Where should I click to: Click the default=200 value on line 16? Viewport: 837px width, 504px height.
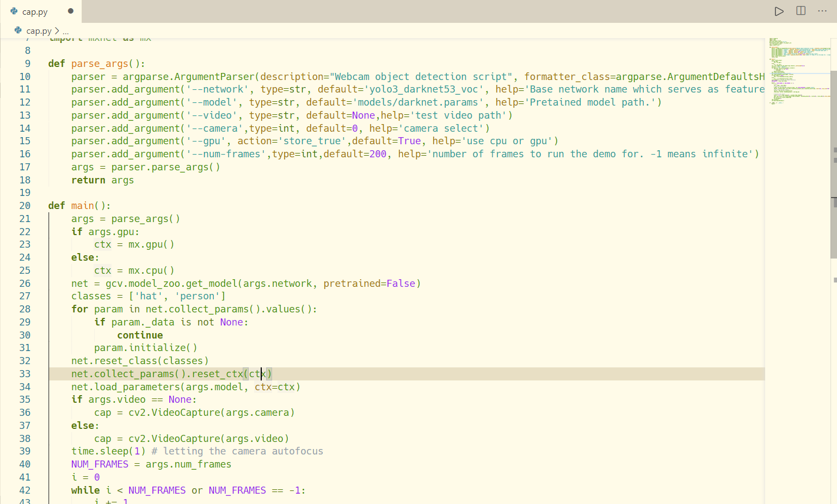click(355, 154)
